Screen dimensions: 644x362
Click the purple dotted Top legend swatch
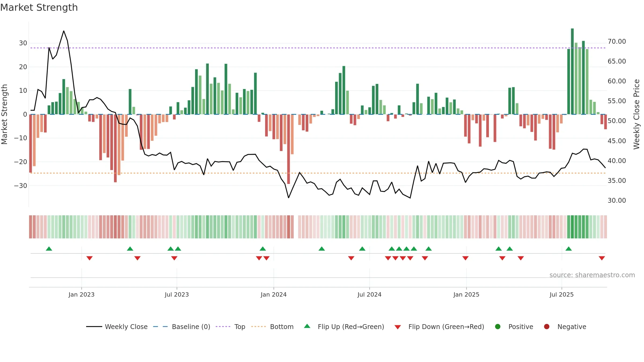pos(223,327)
